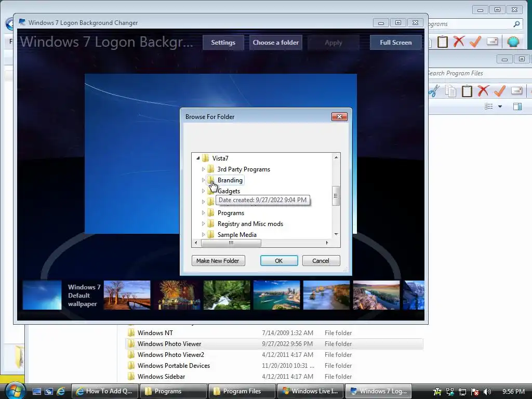Screen dimensions: 532x399
Task: Choose Windows 7 Default wallpaper thumbnail
Action: (42, 295)
